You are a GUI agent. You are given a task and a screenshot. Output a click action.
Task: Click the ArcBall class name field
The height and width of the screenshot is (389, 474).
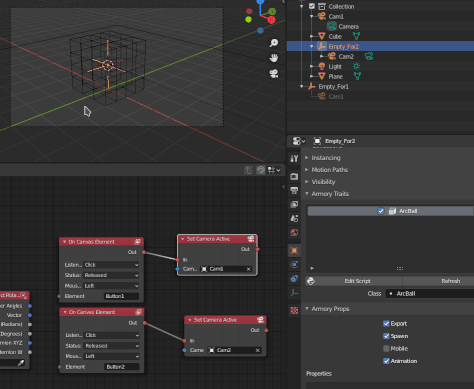430,293
